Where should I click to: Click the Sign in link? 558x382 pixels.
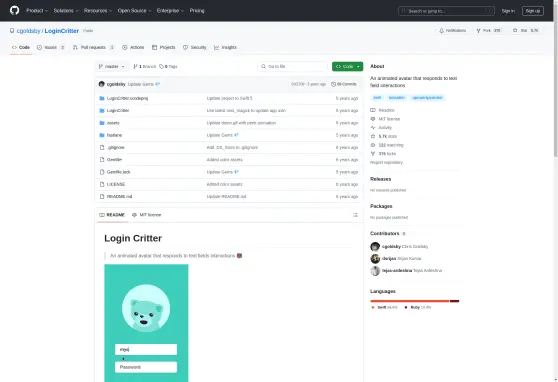click(x=508, y=11)
